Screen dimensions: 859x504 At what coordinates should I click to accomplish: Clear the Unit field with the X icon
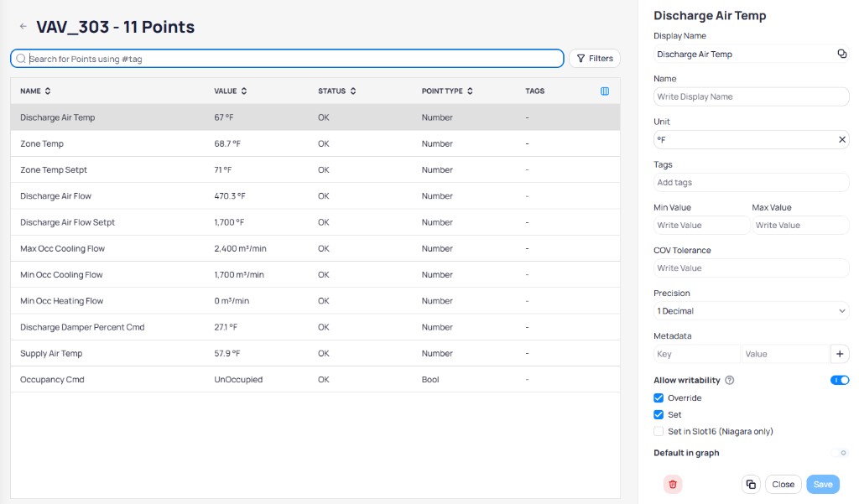click(x=842, y=140)
